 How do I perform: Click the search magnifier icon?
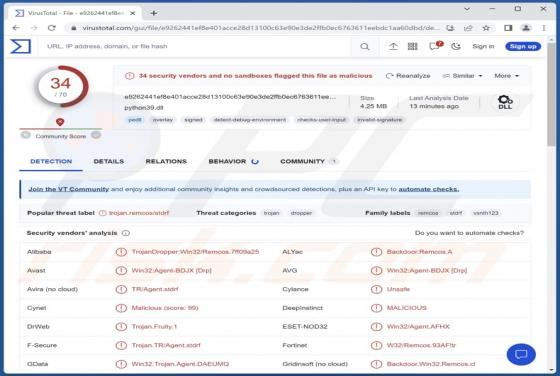(365, 46)
